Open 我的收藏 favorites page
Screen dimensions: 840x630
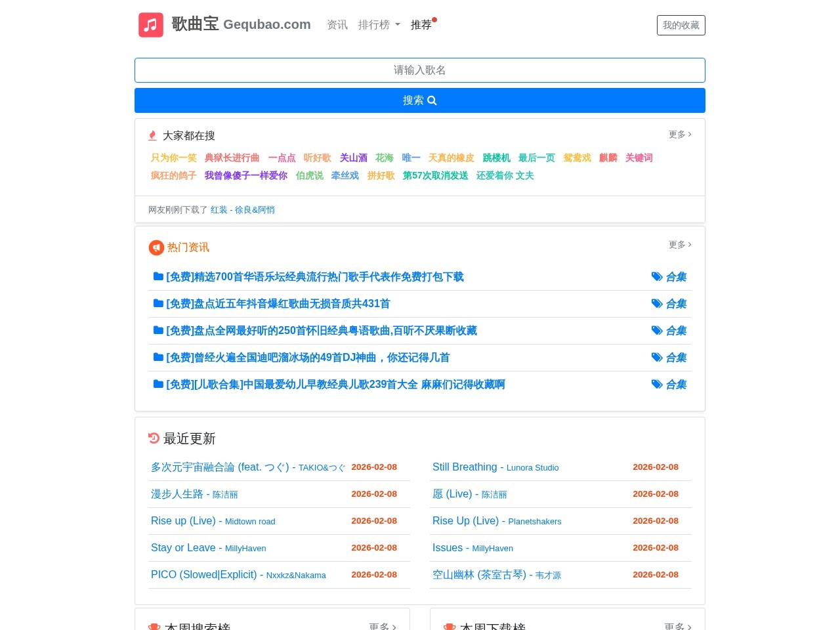click(681, 25)
